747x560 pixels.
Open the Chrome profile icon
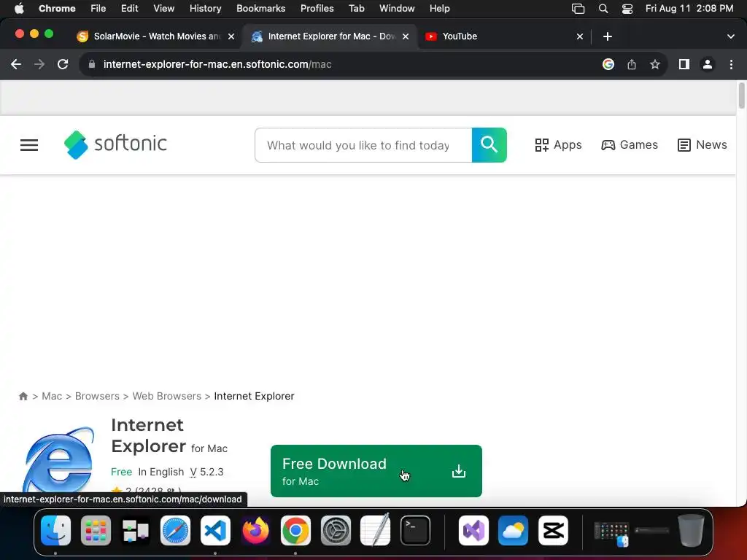(x=708, y=64)
